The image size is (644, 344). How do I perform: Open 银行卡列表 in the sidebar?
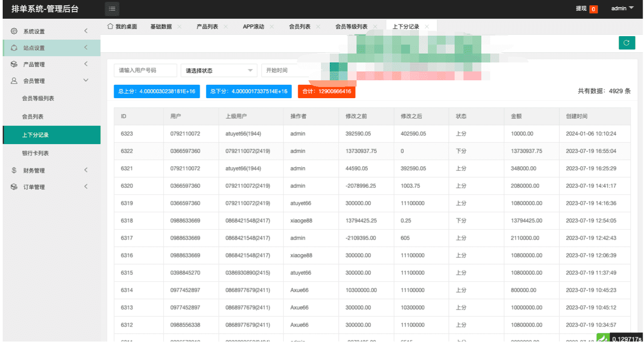[x=35, y=153]
